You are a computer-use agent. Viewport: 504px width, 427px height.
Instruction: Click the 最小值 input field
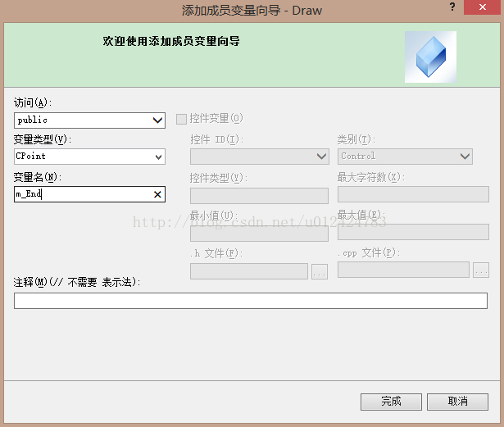coord(259,234)
